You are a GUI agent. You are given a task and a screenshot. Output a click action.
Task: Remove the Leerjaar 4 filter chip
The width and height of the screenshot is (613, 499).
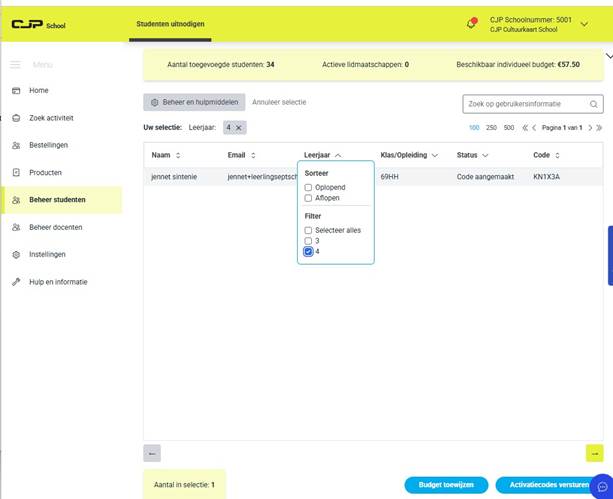[238, 127]
